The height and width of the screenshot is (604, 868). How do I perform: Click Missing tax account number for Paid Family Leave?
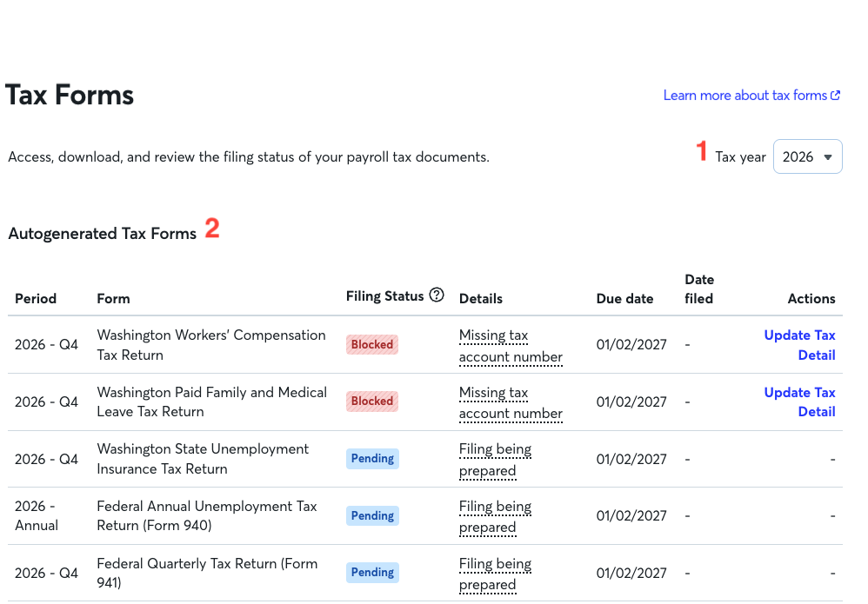pos(511,403)
